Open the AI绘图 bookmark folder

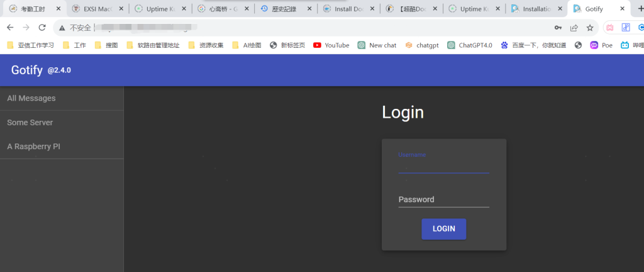tap(247, 45)
